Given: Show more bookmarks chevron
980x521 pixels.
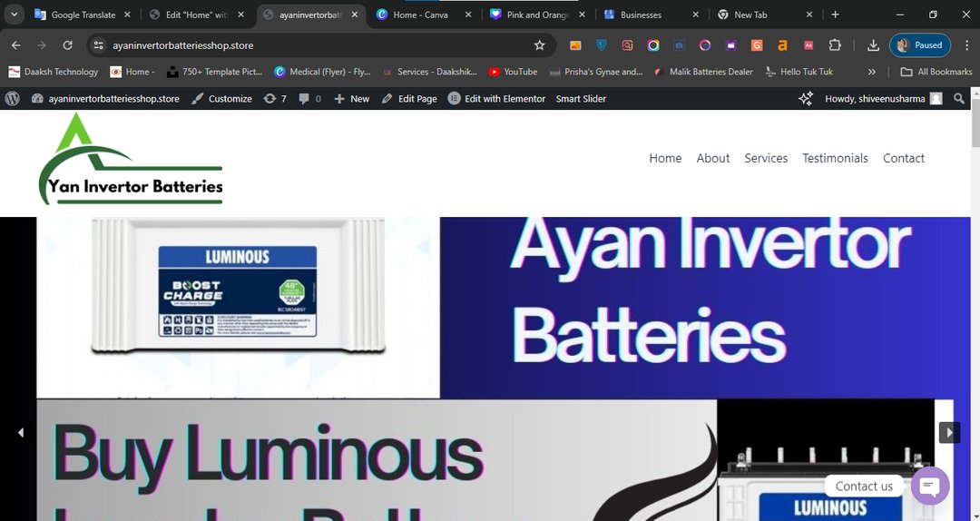Looking at the screenshot, I should (872, 72).
